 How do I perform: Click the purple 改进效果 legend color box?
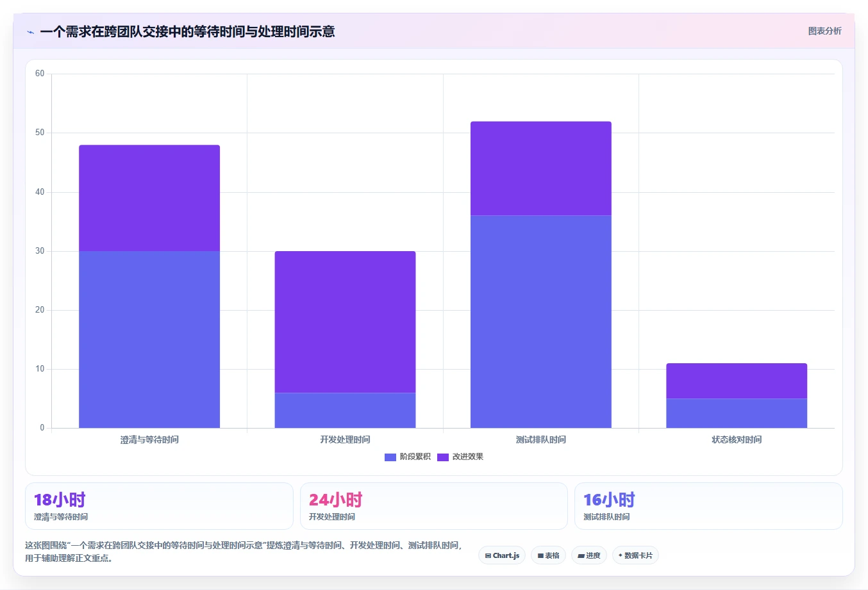[443, 457]
